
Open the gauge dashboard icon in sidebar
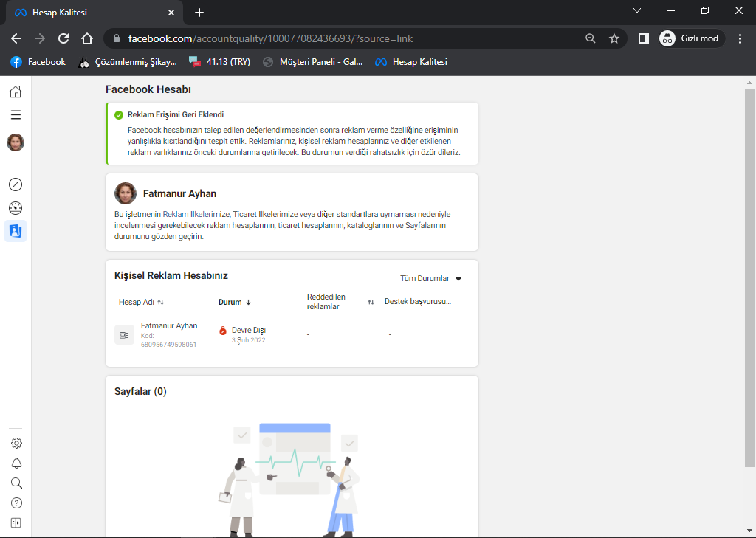16,208
